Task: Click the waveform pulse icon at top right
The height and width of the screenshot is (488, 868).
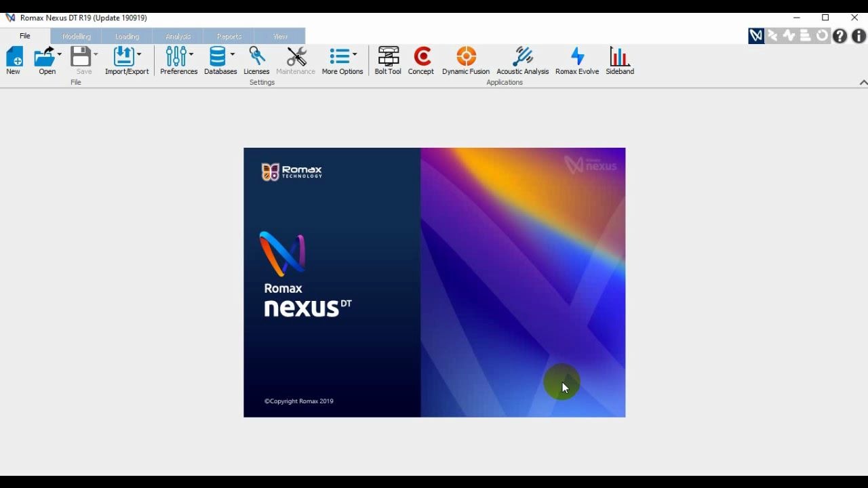Action: tap(789, 36)
